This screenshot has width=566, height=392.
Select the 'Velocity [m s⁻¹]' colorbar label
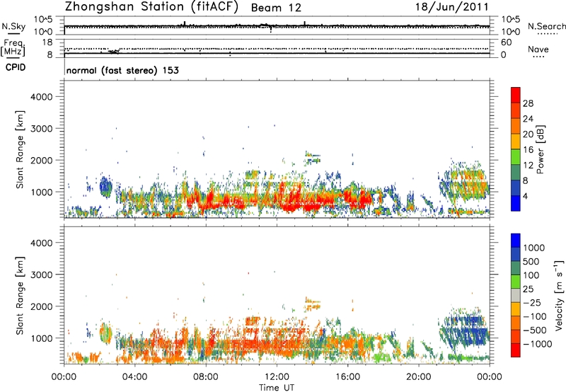point(558,295)
